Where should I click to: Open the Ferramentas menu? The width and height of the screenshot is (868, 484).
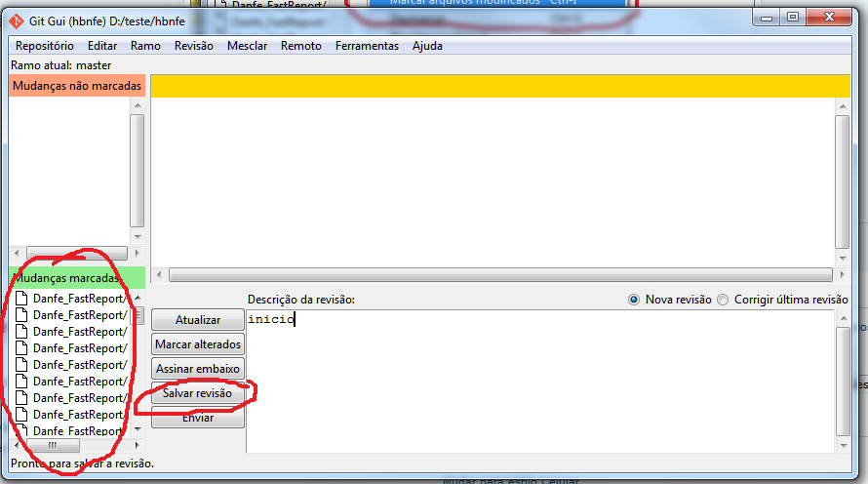(367, 46)
